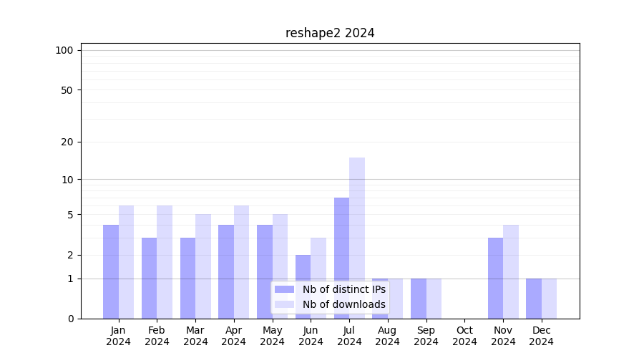The image size is (644, 358).
Task: Select the Dec 2024 x-axis label
Action: pos(542,336)
